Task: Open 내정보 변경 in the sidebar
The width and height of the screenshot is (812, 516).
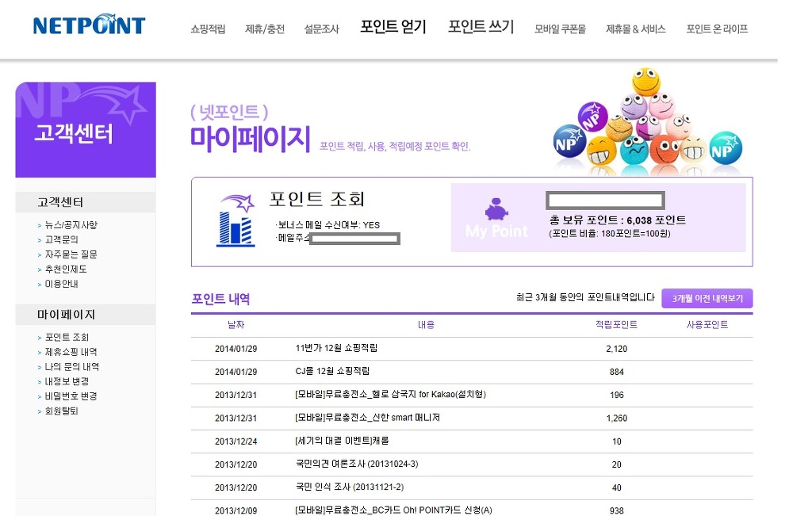Action: [67, 381]
